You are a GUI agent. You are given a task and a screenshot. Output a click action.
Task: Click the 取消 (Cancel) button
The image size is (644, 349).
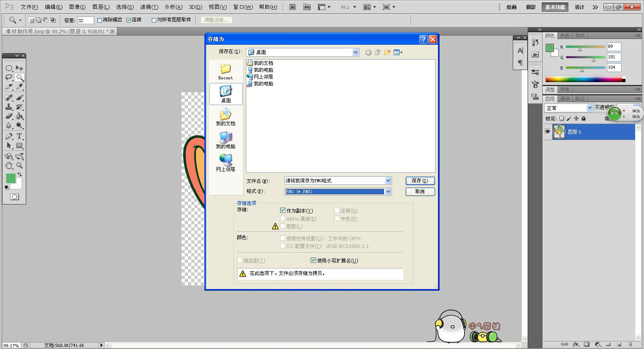(420, 192)
